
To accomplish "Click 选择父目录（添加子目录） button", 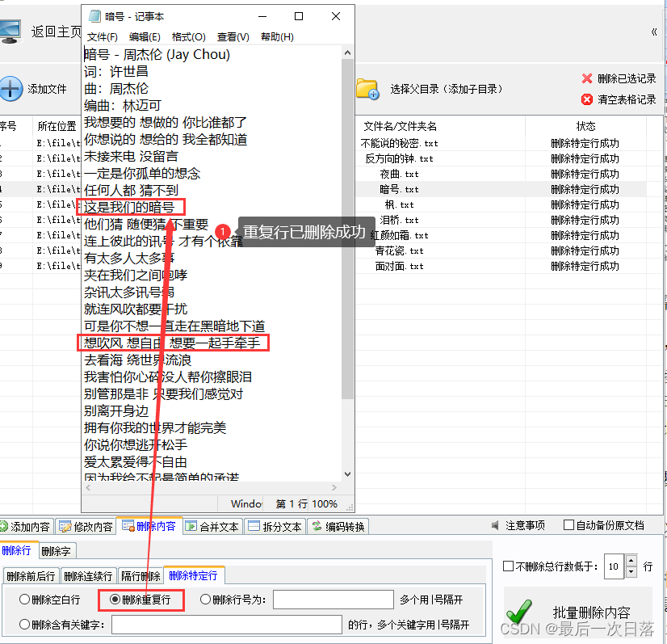I will [x=447, y=89].
